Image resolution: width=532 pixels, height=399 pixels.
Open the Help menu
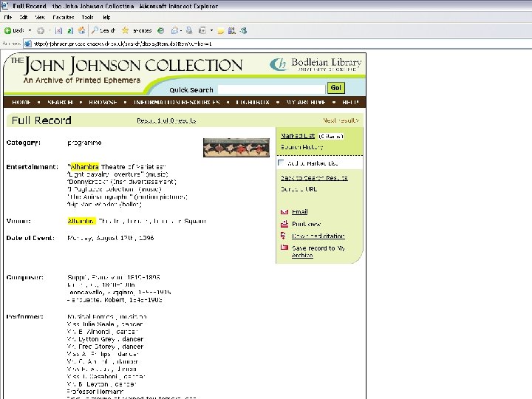tap(106, 17)
